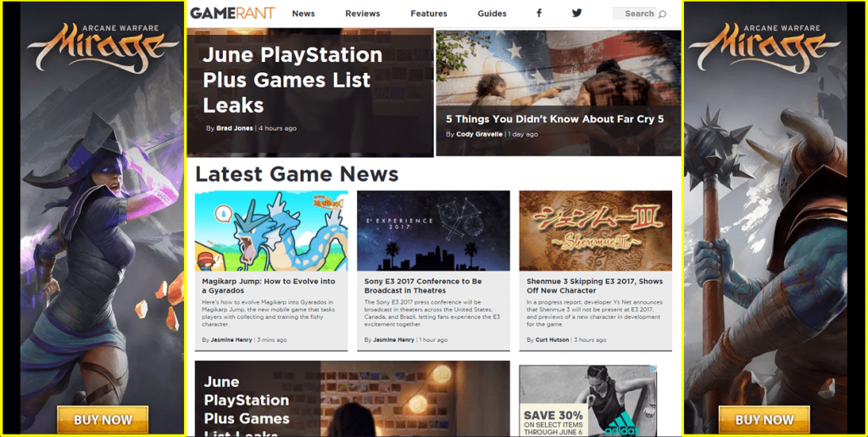This screenshot has width=868, height=437.
Task: Open author Cody Gravelle link
Action: coord(480,134)
